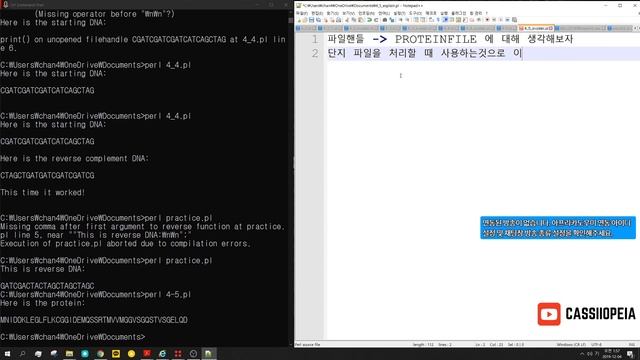This screenshot has height=360, width=640.
Task: Select the active 4_5_explain.pl tab
Action: (x=535, y=28)
